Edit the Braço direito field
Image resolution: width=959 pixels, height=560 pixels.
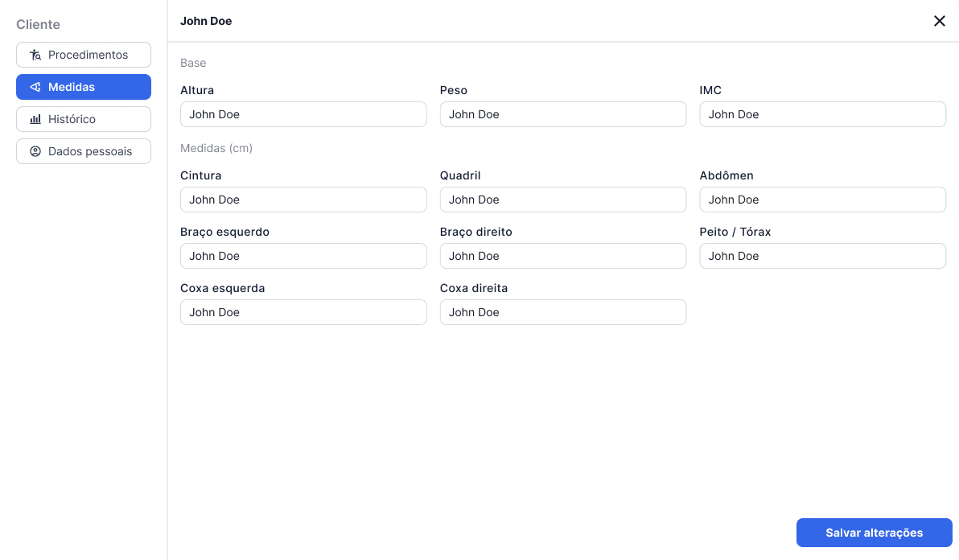coord(562,256)
